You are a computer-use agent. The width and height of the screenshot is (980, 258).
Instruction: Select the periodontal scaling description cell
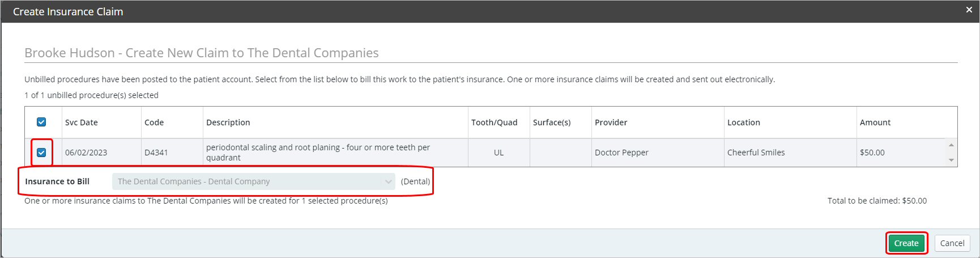pyautogui.click(x=335, y=153)
